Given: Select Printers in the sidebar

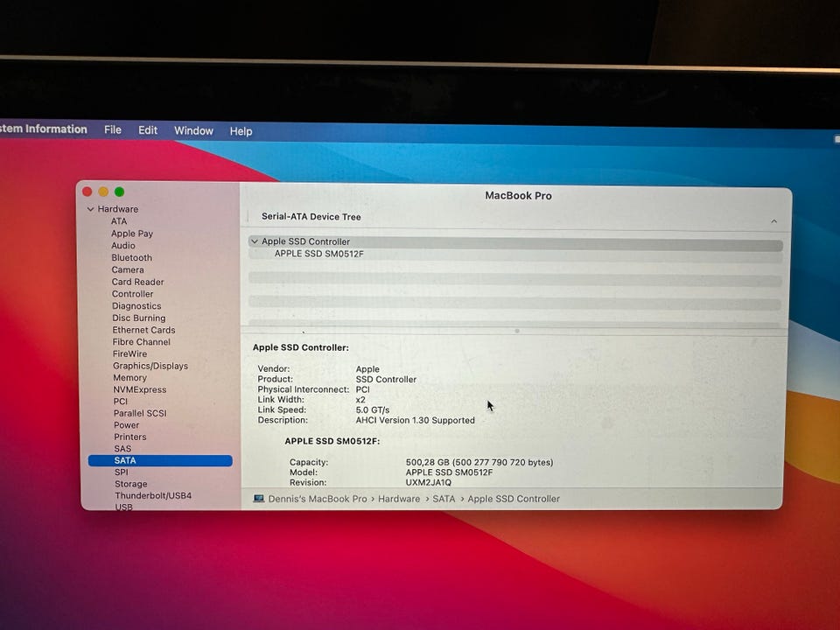Looking at the screenshot, I should tap(130, 437).
